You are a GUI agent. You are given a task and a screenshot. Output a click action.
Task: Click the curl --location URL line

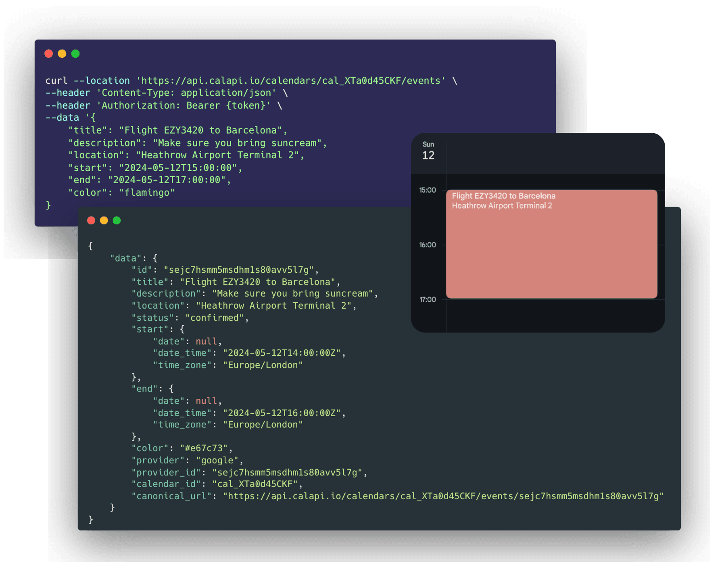pos(251,81)
